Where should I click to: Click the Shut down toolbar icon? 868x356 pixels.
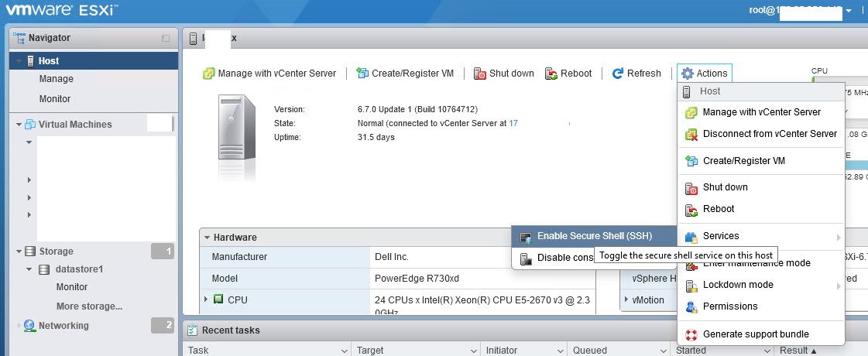pos(479,74)
